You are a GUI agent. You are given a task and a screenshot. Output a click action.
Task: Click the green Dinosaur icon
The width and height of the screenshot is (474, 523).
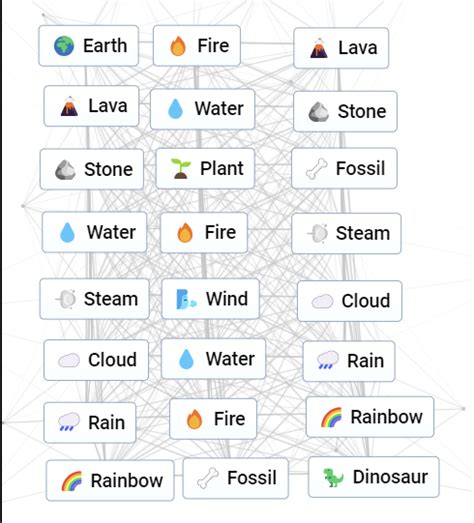point(333,477)
